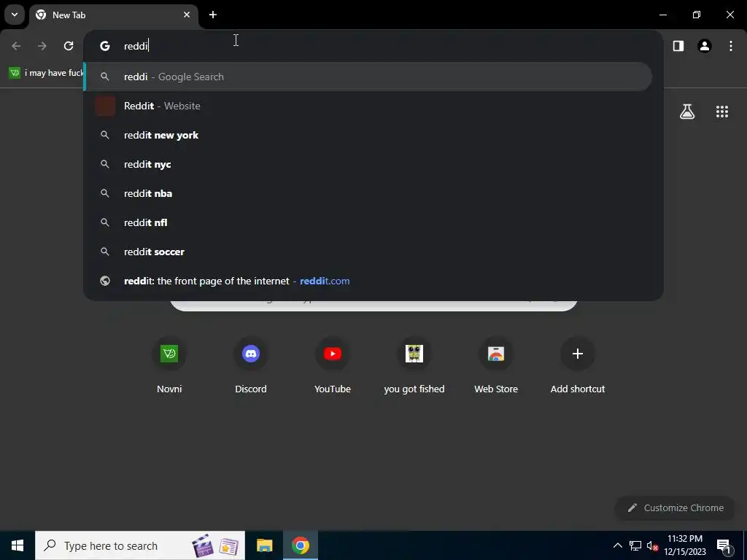This screenshot has width=747, height=560.
Task: Toggle the Chrome side panel
Action: 678,46
